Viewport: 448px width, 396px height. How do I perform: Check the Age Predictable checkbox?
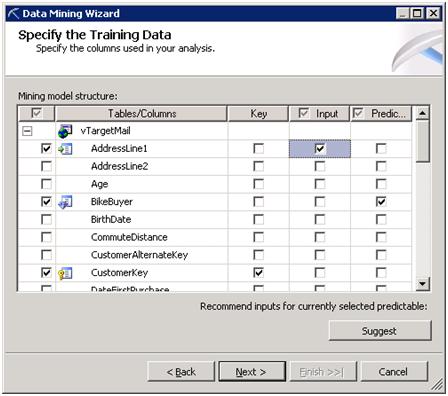tap(381, 184)
